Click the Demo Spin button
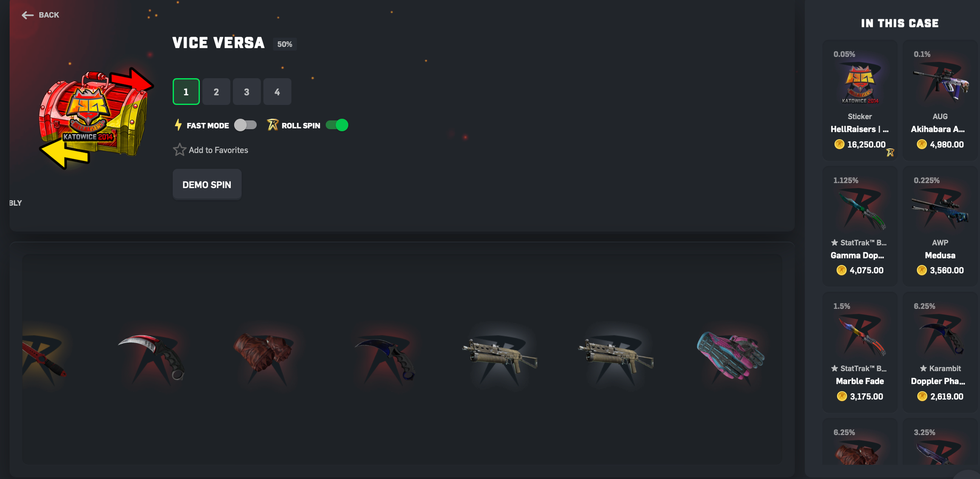This screenshot has width=980, height=479. (x=207, y=185)
